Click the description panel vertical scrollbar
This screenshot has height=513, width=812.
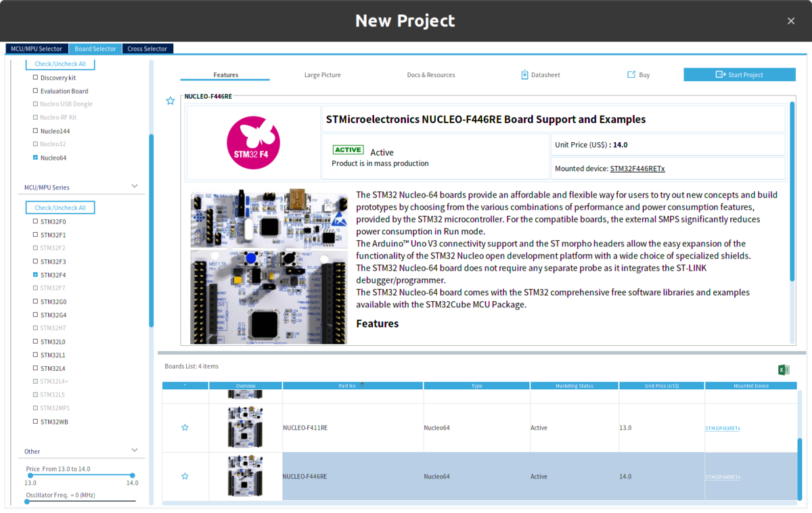(792, 191)
